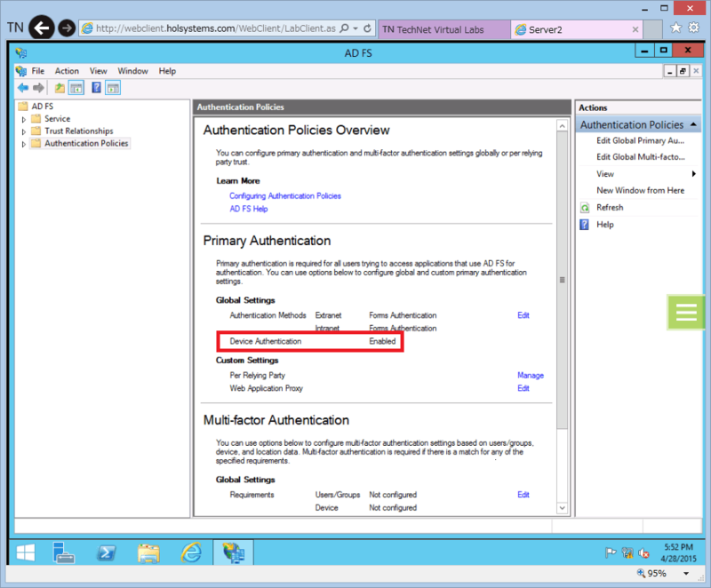The height and width of the screenshot is (588, 711).
Task: Click the muted volume tray icon
Action: coord(643,552)
